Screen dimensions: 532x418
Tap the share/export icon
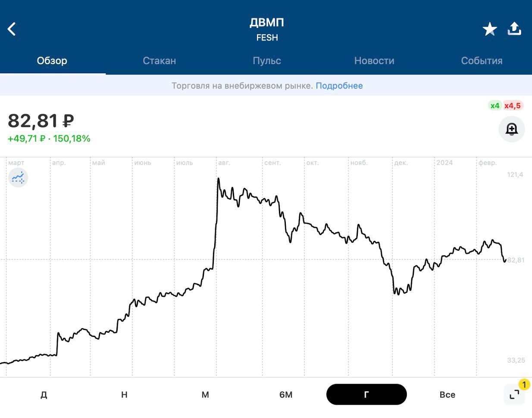[514, 29]
